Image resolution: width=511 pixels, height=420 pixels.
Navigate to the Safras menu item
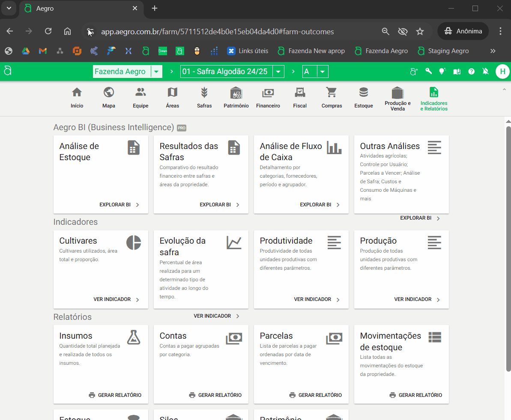point(204,98)
